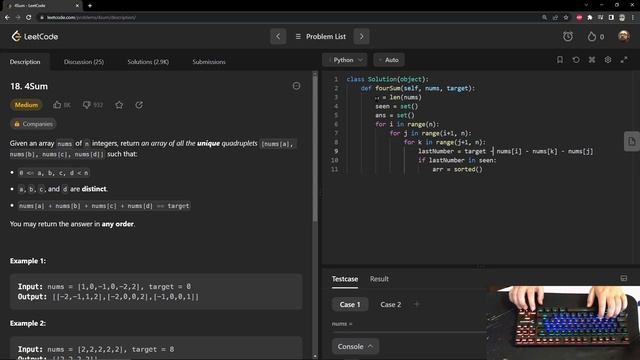The image size is (640, 360).
Task: Open the Solutions tab
Action: (x=148, y=62)
